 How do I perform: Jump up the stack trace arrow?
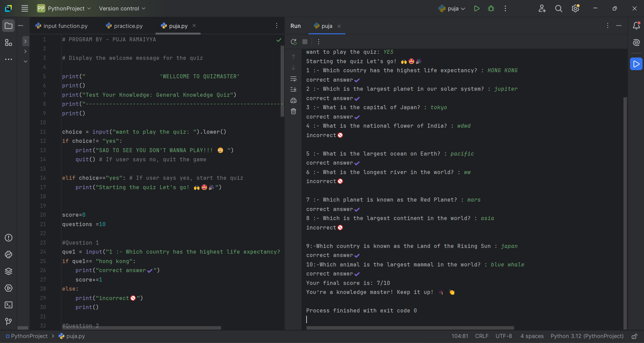[x=293, y=57]
